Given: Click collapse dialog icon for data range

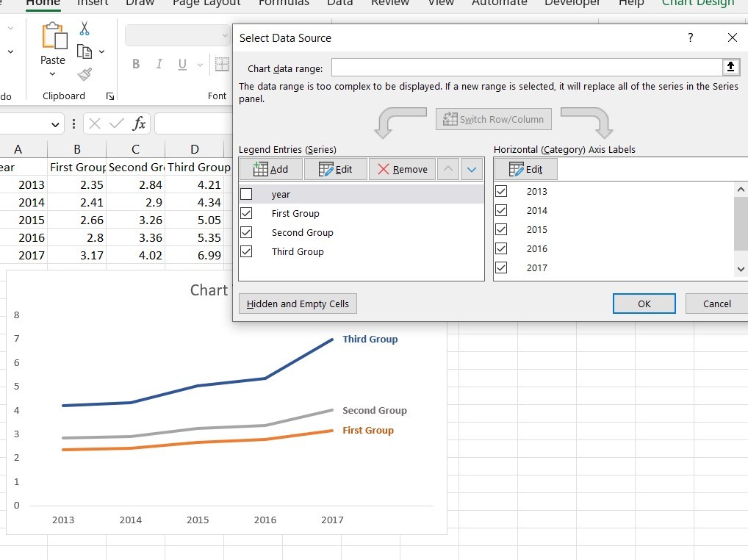Looking at the screenshot, I should (730, 68).
